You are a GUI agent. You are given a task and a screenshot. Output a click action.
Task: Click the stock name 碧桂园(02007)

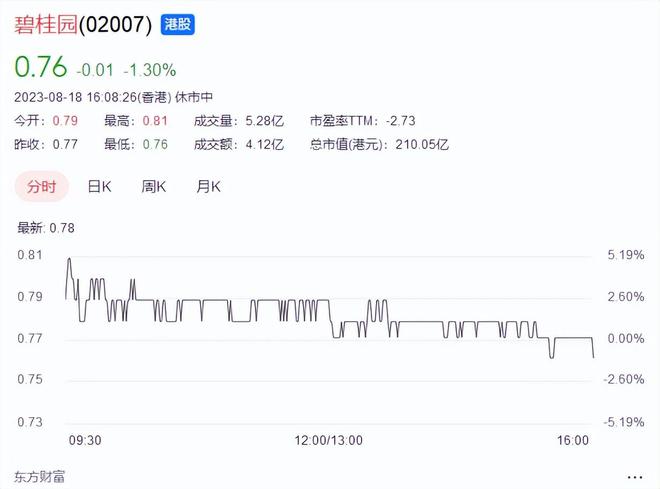(x=83, y=24)
